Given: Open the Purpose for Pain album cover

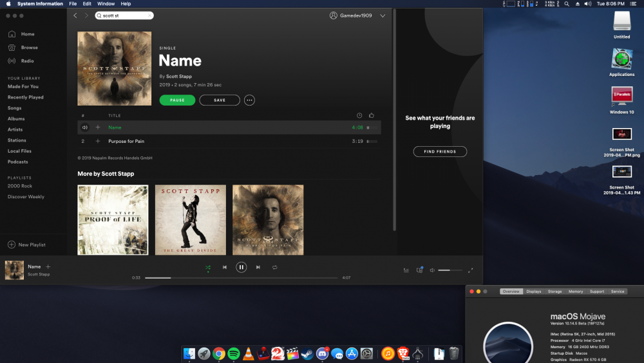Looking at the screenshot, I should click(x=268, y=219).
